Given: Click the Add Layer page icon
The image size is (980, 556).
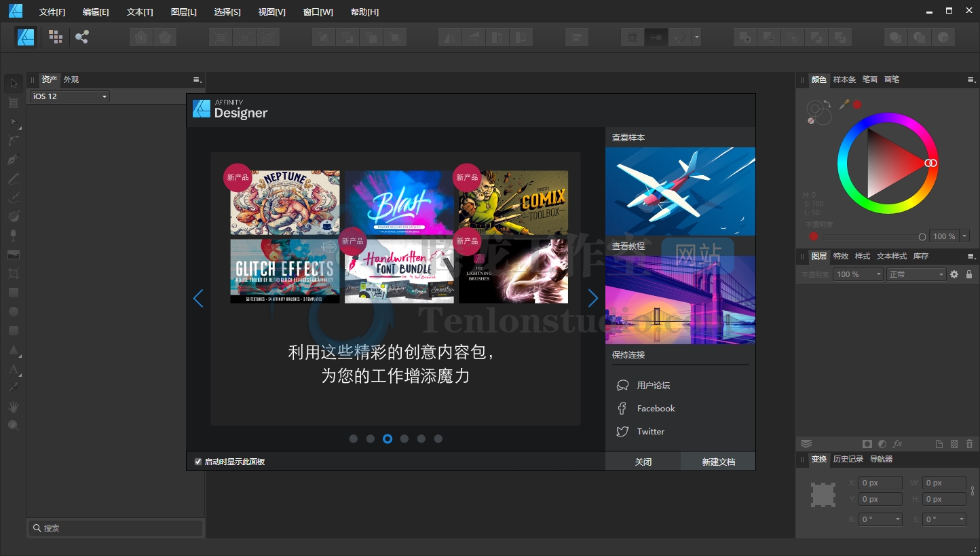Looking at the screenshot, I should [939, 444].
